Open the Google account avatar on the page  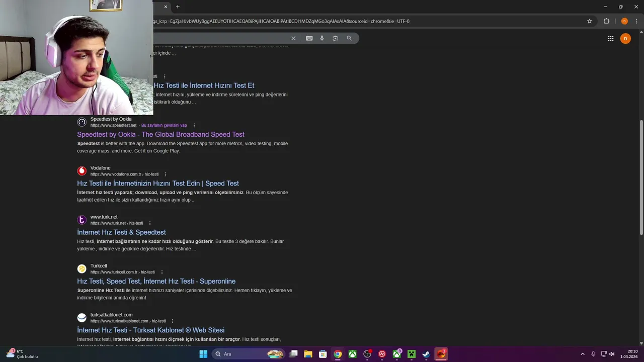click(625, 38)
